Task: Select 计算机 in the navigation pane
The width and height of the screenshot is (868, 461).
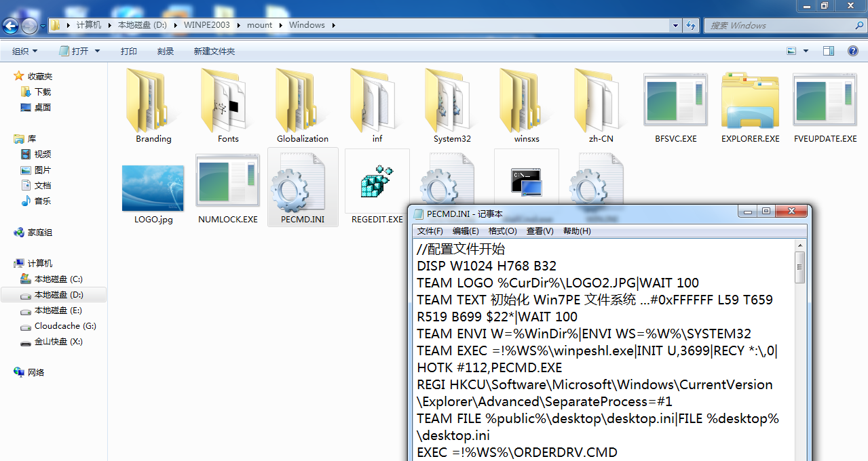Action: point(39,263)
